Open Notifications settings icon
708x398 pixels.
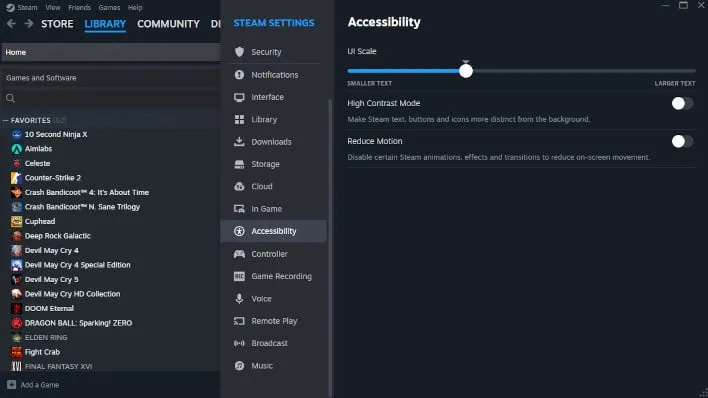(239, 75)
